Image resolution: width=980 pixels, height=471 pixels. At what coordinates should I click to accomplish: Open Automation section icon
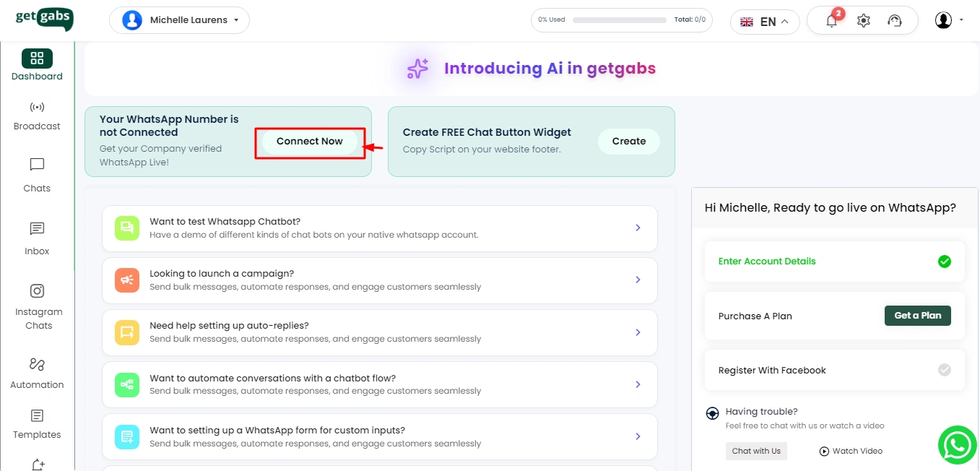[37, 364]
